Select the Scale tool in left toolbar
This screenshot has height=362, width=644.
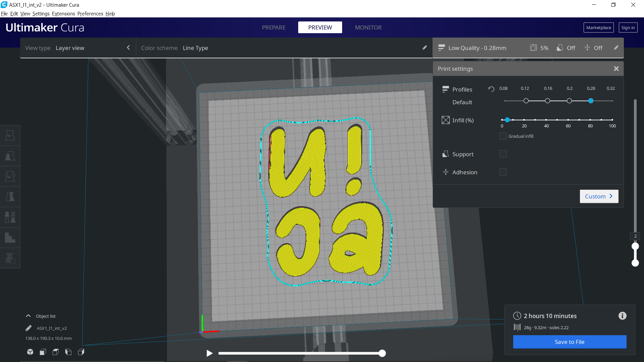[x=10, y=156]
